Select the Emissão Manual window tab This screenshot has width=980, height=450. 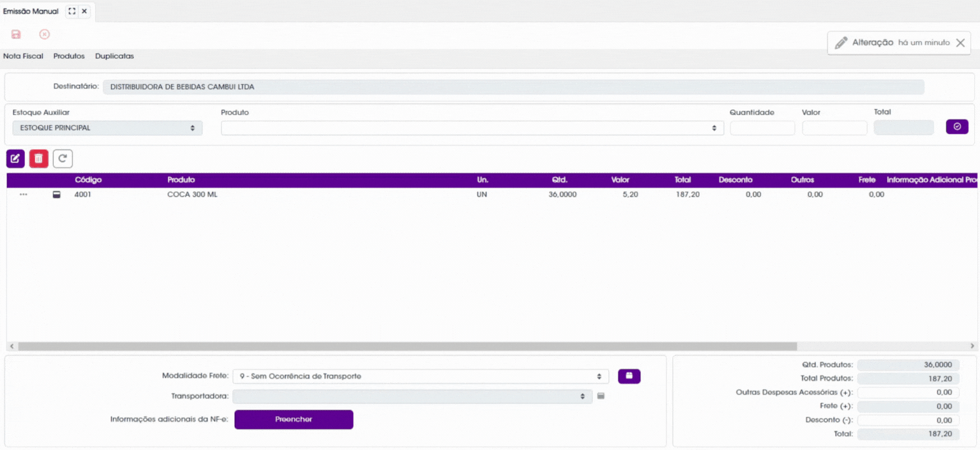click(31, 11)
